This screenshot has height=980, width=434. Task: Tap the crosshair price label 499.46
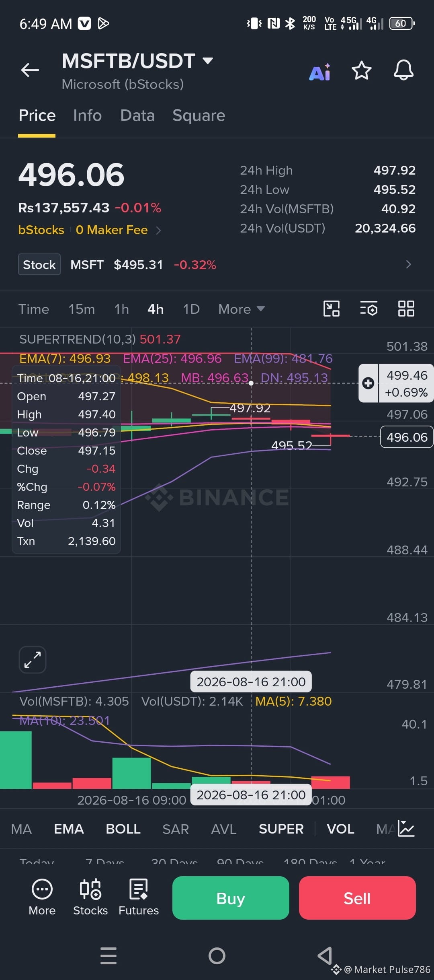click(406, 383)
